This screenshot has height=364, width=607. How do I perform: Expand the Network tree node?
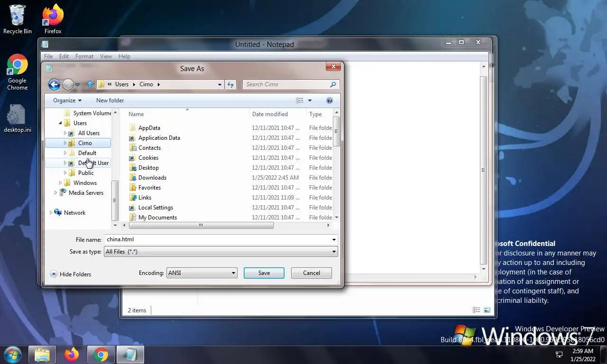pos(51,213)
